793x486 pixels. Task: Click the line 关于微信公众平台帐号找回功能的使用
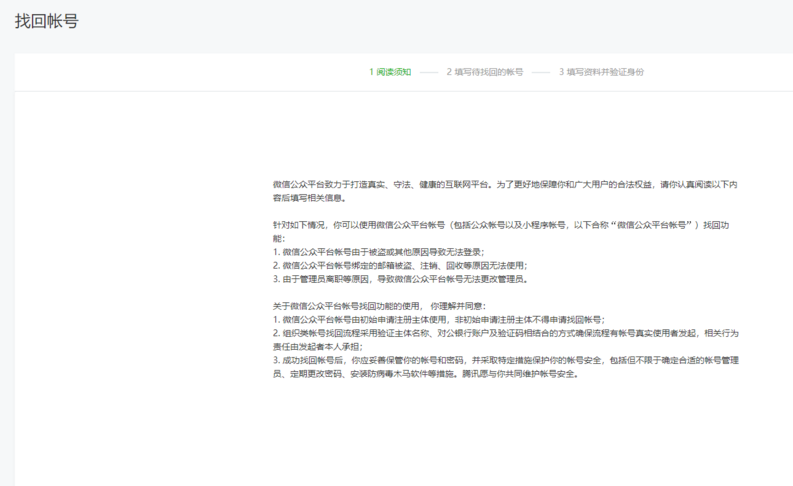379,306
